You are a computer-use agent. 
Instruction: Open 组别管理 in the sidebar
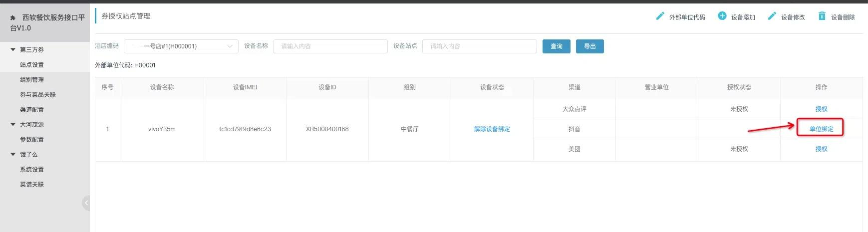coord(32,80)
